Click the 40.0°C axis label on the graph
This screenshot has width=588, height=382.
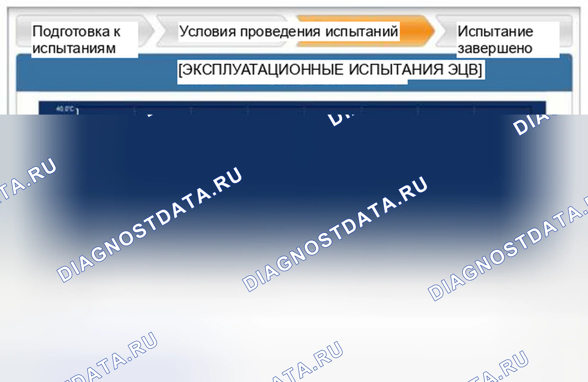tap(65, 109)
